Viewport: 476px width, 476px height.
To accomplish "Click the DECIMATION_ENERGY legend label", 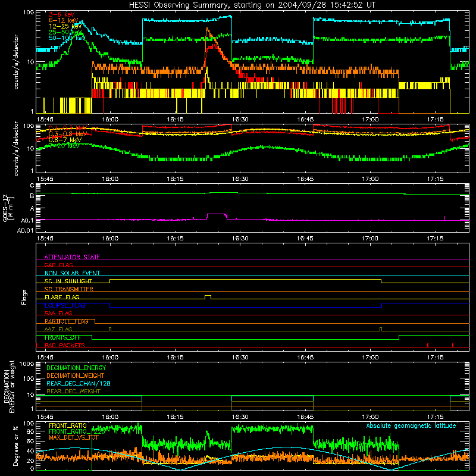I will coord(76,368).
